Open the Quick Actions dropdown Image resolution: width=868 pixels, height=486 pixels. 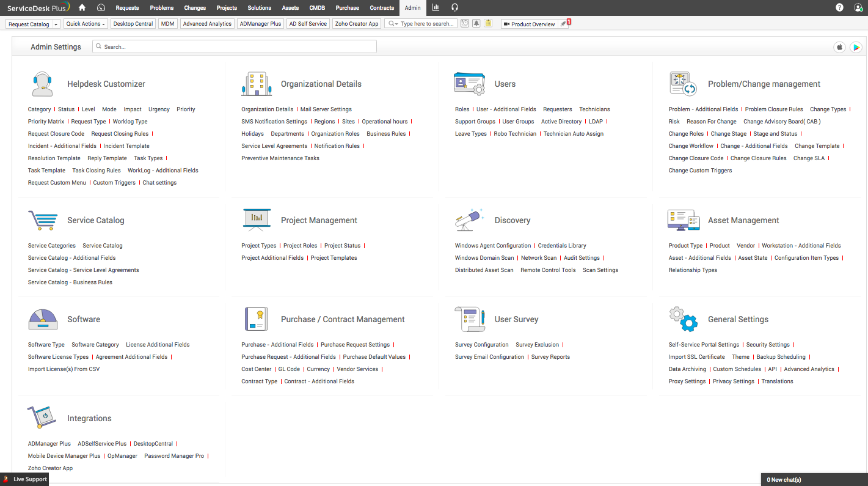click(x=86, y=24)
